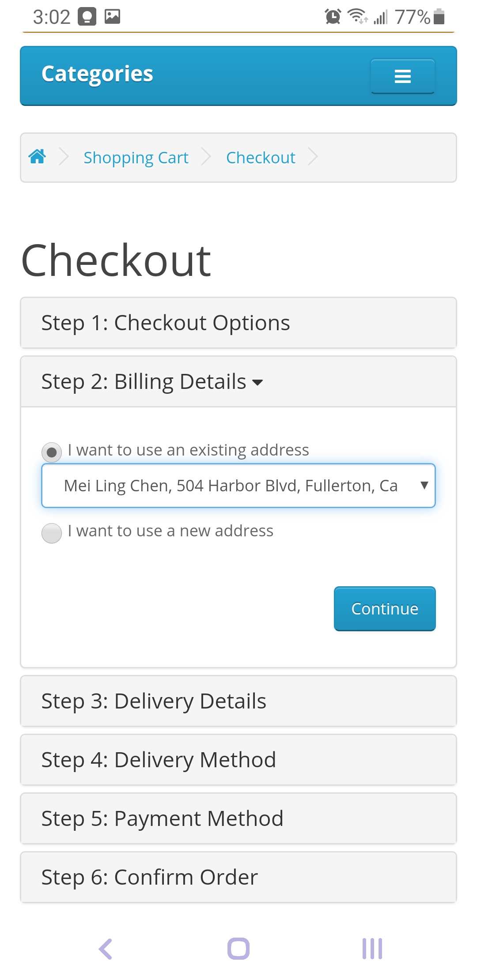Open the Mei Ling Chen address dropdown

[x=238, y=486]
